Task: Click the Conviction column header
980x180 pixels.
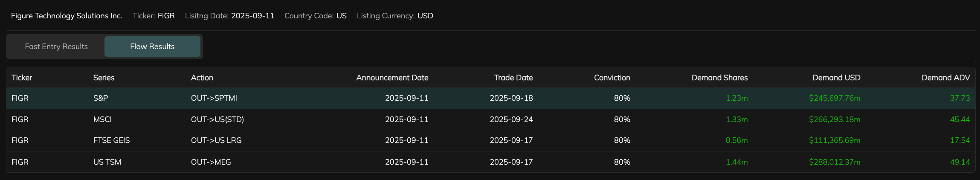Action: click(612, 78)
